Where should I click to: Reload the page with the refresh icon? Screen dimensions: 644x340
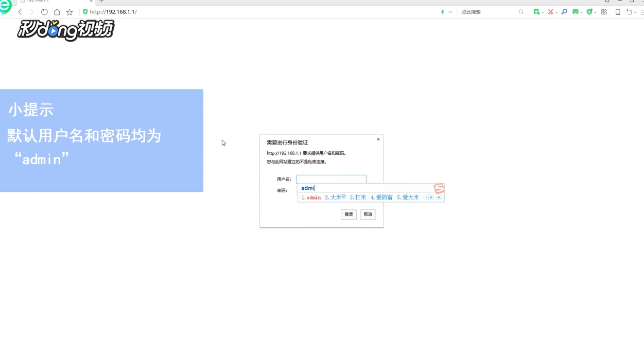coord(44,12)
